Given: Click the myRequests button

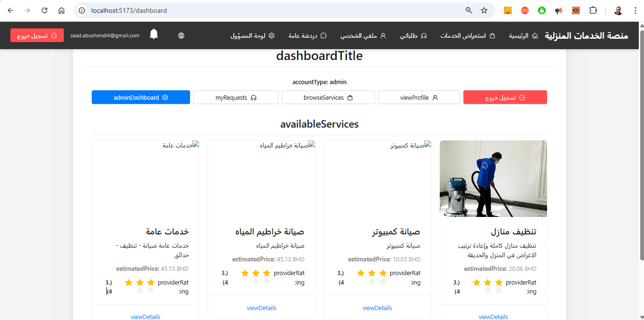Looking at the screenshot, I should click(235, 97).
